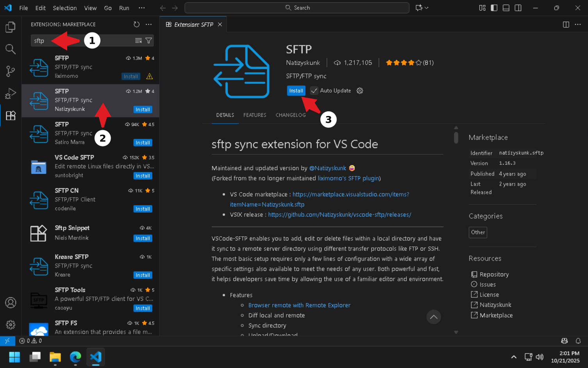The width and height of the screenshot is (588, 368).
Task: Open the Manage gear in activity bar
Action: click(x=11, y=324)
